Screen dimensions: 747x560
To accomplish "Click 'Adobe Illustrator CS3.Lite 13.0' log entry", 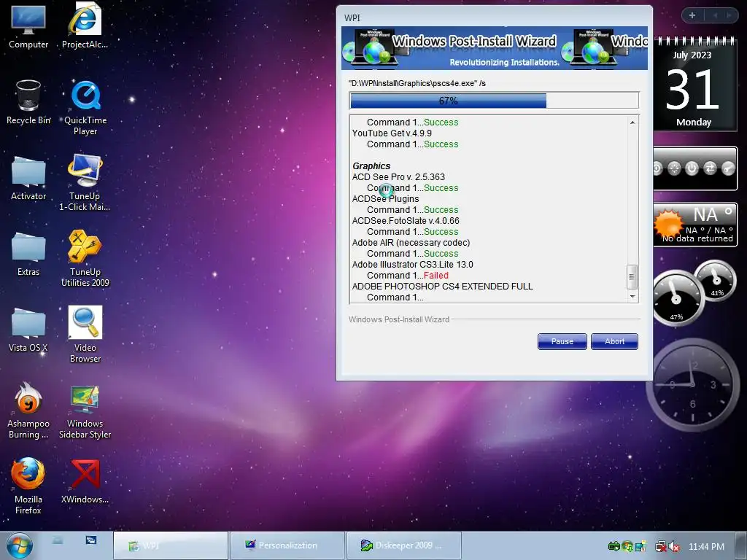I will 413,264.
